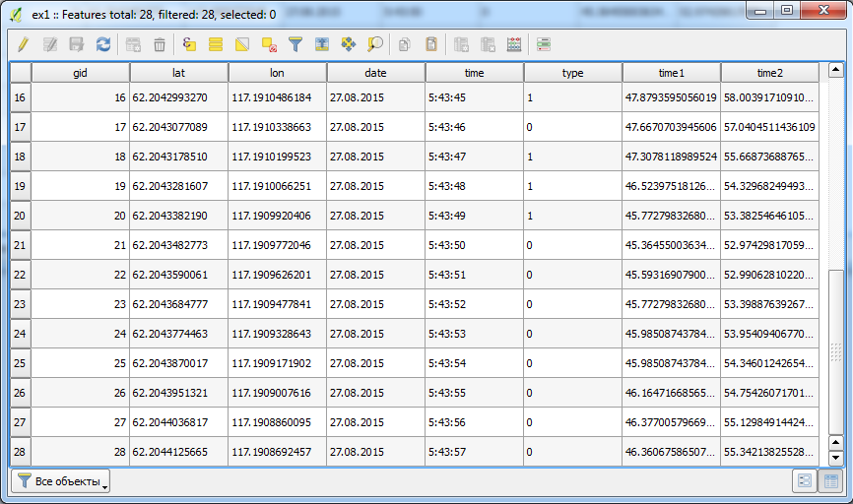
Task: Pan map to selected rows
Action: pos(348,44)
